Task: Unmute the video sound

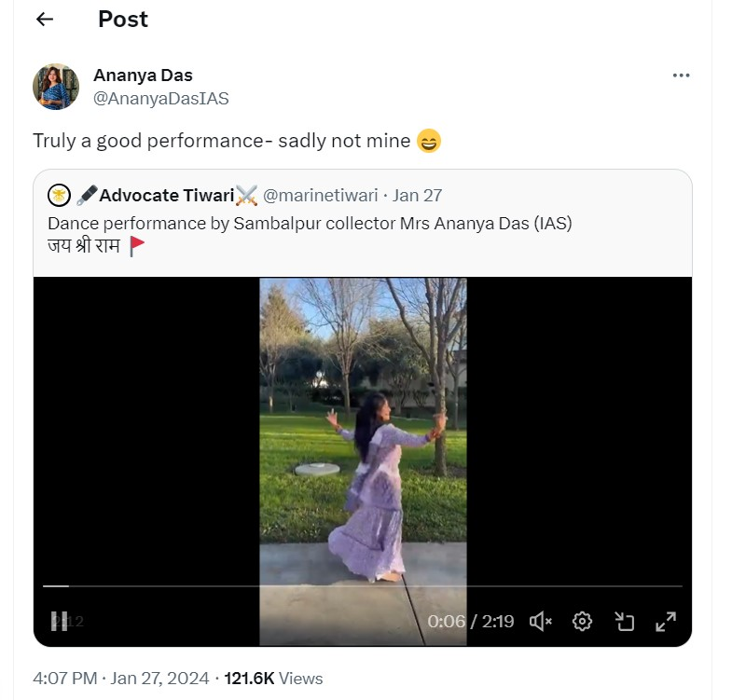Action: point(541,621)
